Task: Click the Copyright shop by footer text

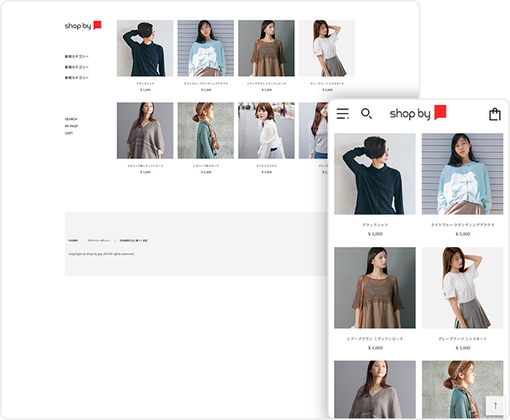Action: (102, 254)
